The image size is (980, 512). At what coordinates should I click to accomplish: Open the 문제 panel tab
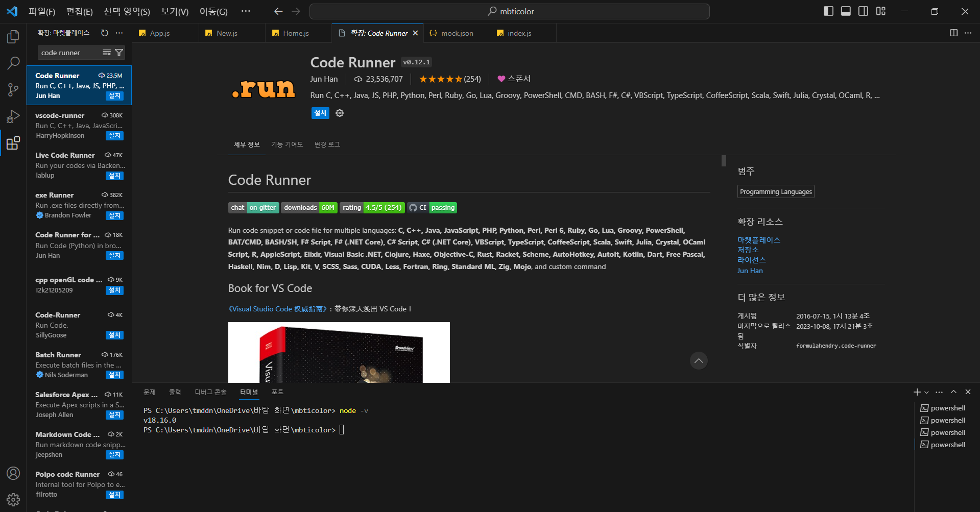[x=150, y=392]
